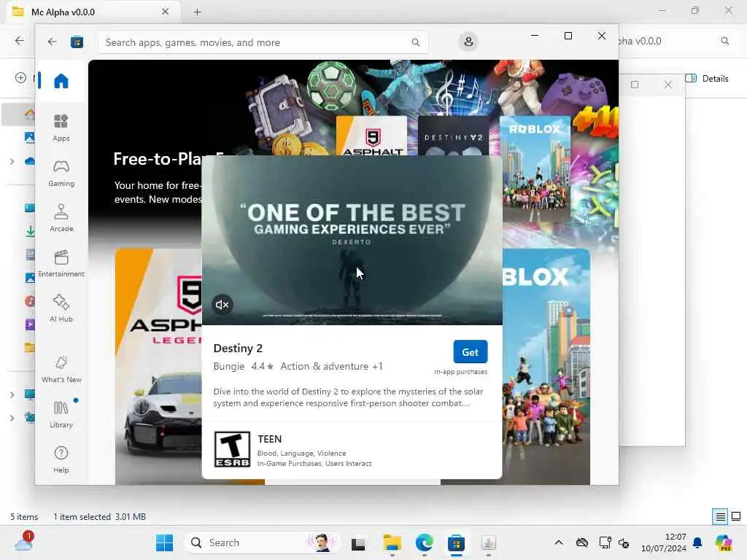The width and height of the screenshot is (747, 560).
Task: Click the New plus icon in File Explorer toolbar
Action: 20,77
